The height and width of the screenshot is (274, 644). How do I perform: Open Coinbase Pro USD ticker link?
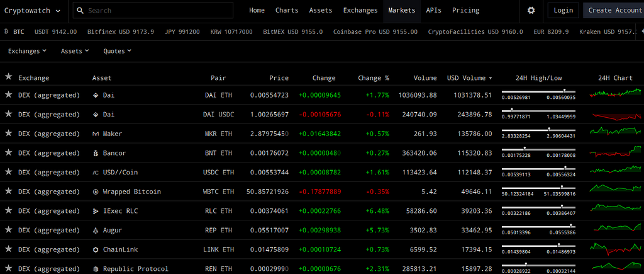tap(375, 31)
